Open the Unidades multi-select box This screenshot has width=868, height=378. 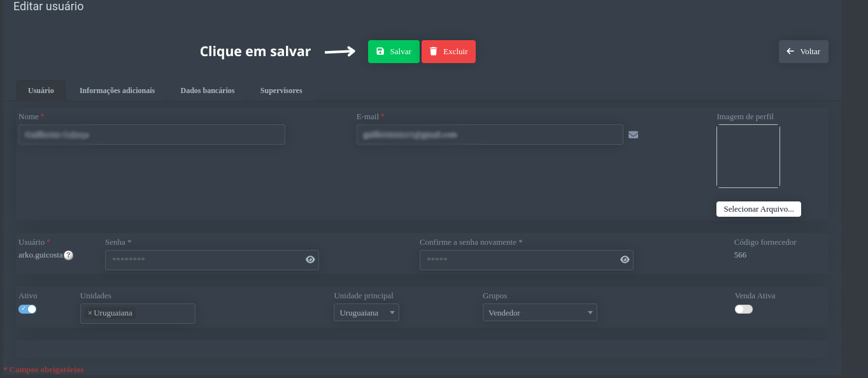[164, 314]
